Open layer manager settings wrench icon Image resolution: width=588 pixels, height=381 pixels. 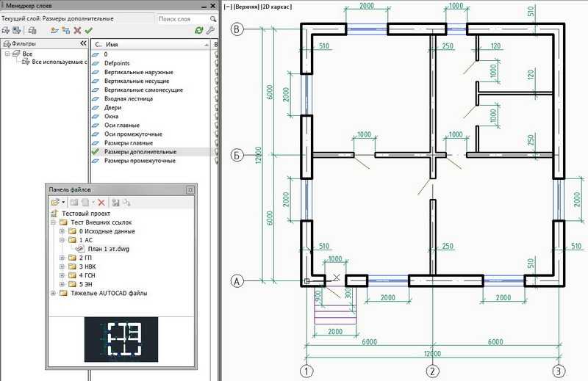coord(210,31)
